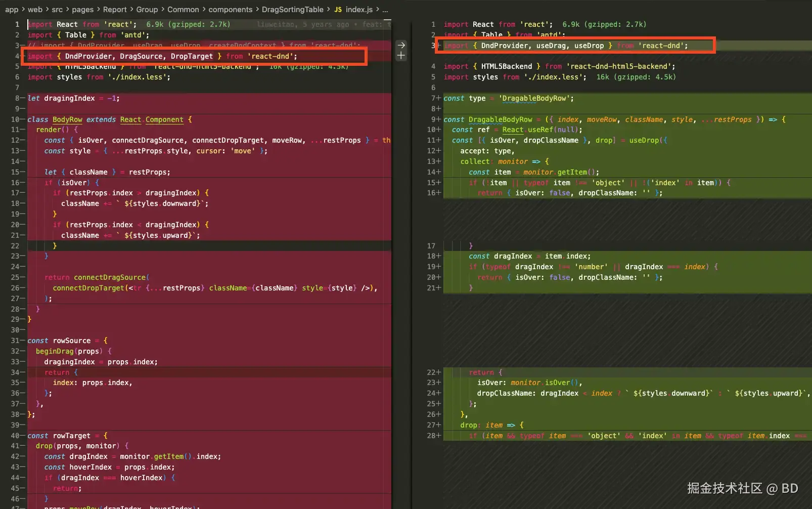Screen dimensions: 812x509
Task: Click line number 40 in left gutter
Action: point(15,436)
